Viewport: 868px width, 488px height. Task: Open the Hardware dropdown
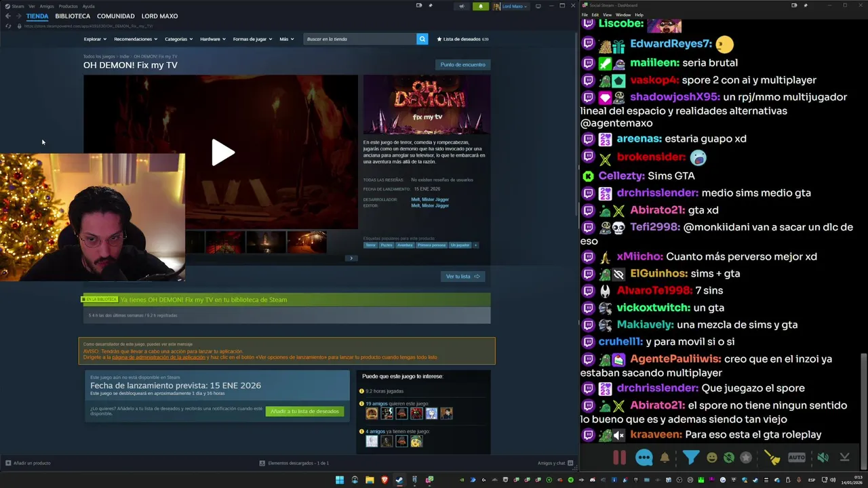pyautogui.click(x=213, y=39)
